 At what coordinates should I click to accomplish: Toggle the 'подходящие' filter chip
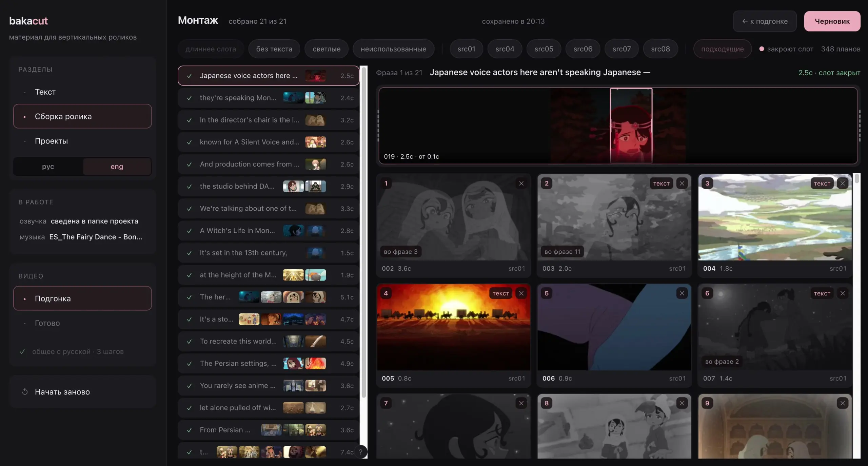tap(723, 49)
